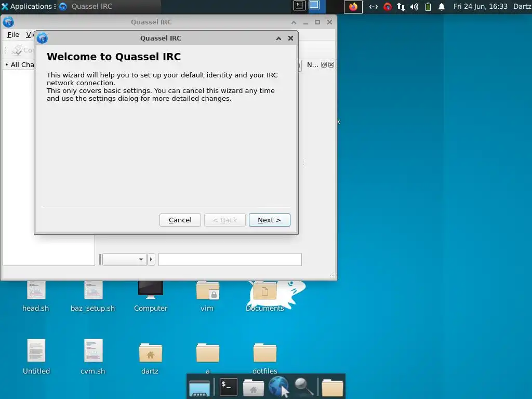Select the Computer desktop icon
The height and width of the screenshot is (399, 532).
(x=151, y=296)
